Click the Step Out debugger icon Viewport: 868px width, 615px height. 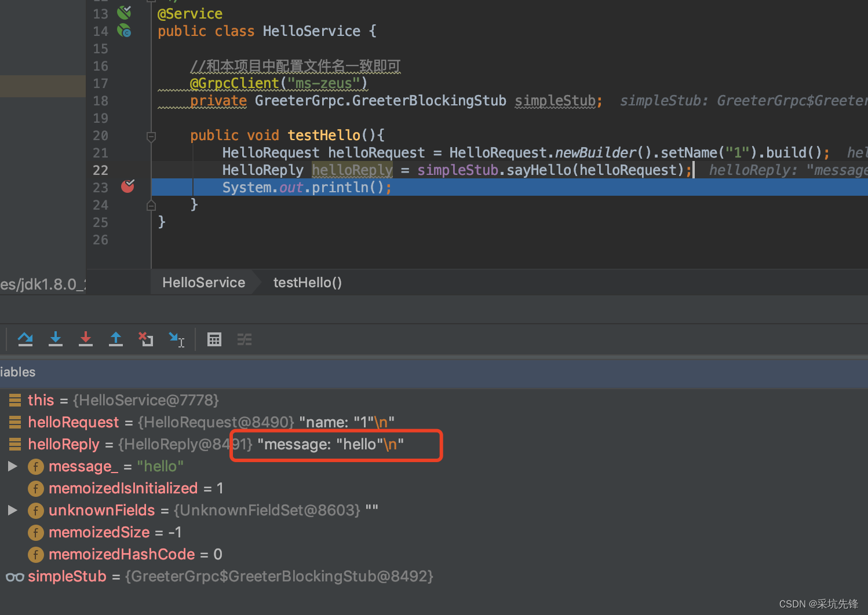click(116, 339)
